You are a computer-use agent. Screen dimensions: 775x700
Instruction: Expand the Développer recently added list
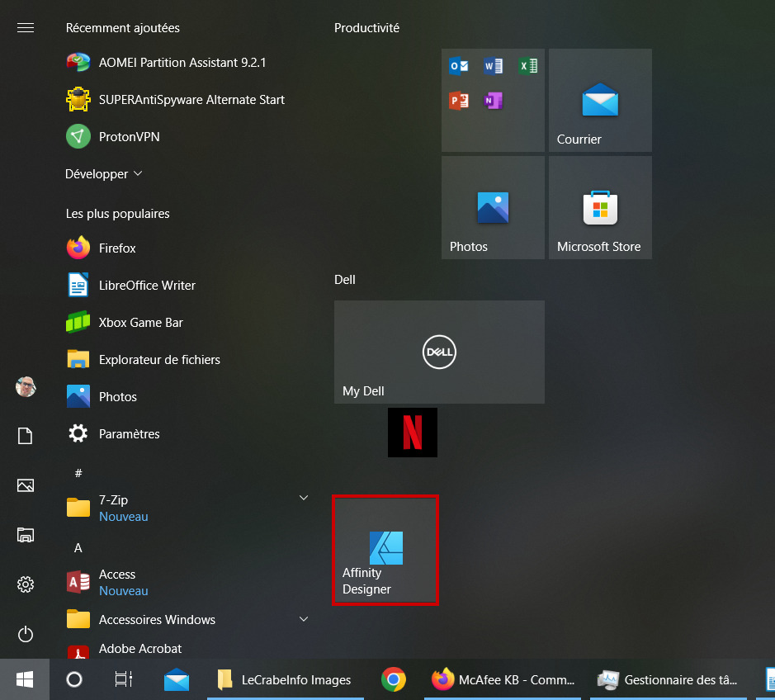click(104, 174)
